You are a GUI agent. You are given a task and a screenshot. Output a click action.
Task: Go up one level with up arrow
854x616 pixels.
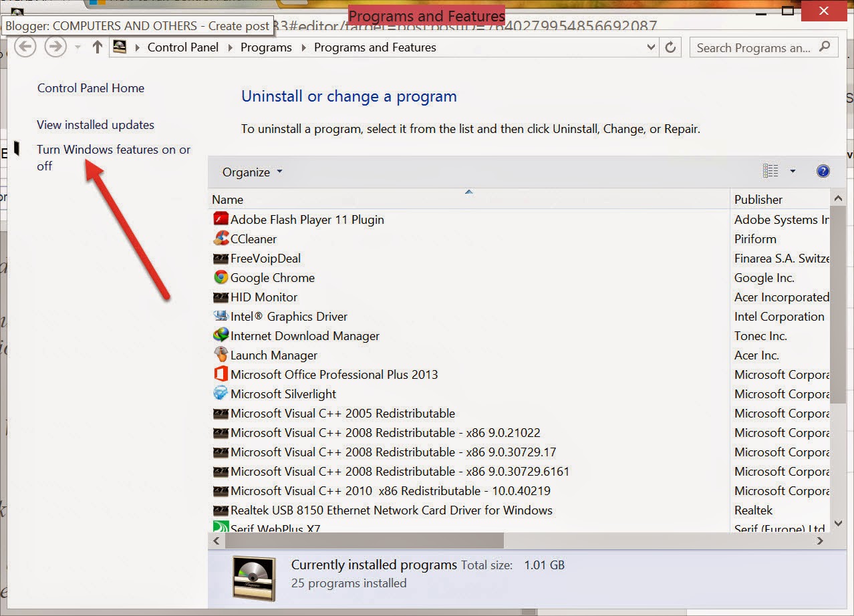(98, 47)
